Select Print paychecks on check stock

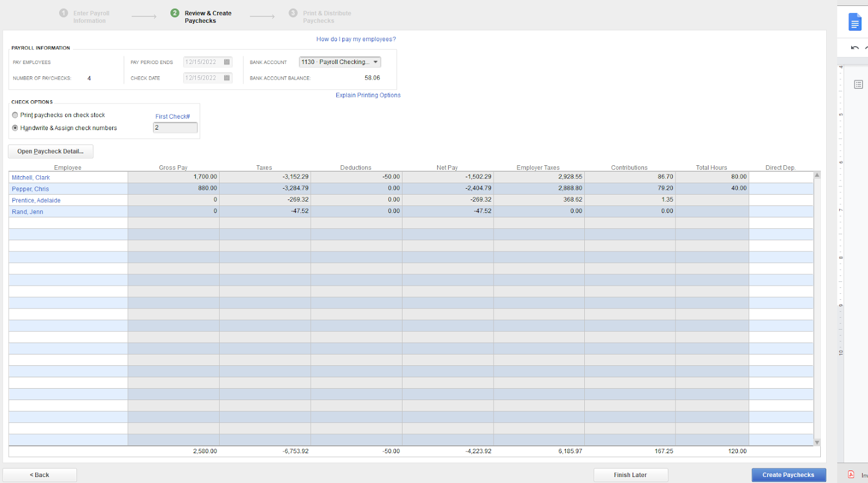coord(15,115)
